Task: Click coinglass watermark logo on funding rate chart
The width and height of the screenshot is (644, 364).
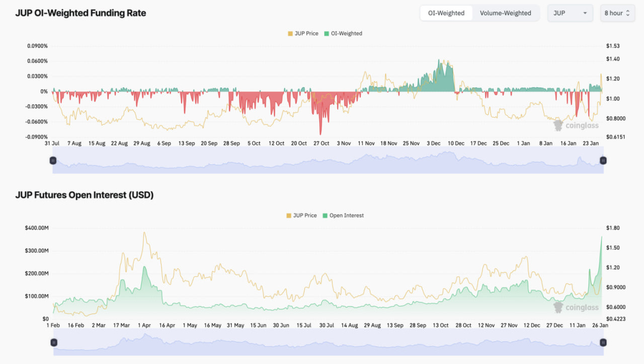Action: tap(576, 126)
